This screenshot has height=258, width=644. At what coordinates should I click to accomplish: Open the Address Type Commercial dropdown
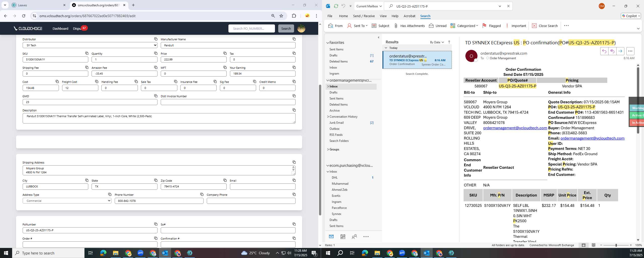[67, 201]
